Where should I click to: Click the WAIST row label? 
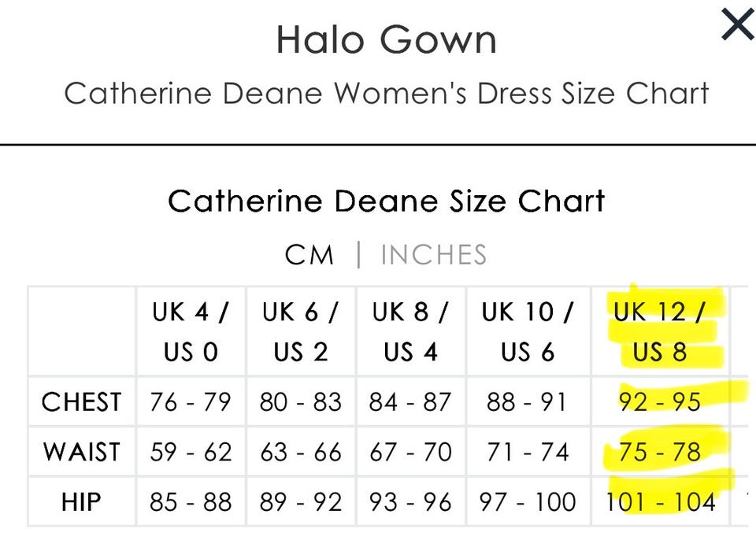(x=81, y=452)
